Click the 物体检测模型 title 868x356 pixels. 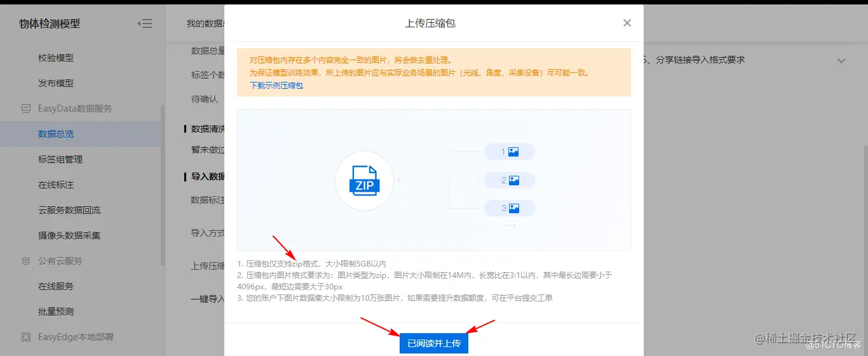click(x=50, y=24)
